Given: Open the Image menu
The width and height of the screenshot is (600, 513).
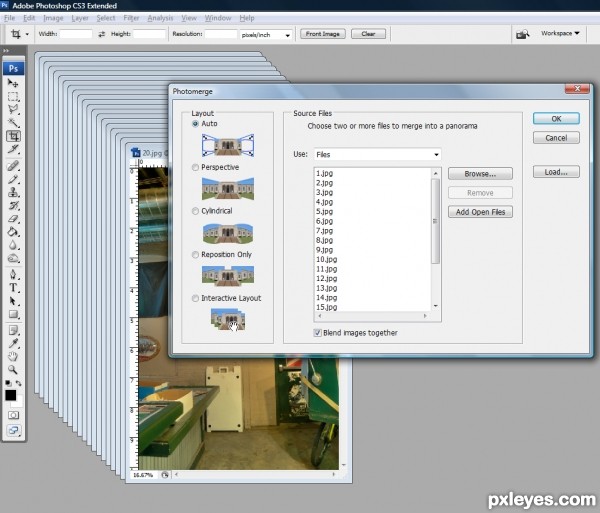Looking at the screenshot, I should (53, 18).
